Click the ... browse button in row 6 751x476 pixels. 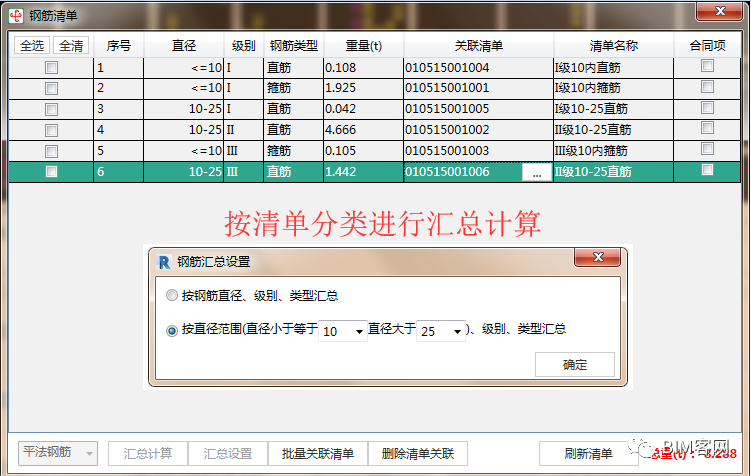pyautogui.click(x=536, y=172)
